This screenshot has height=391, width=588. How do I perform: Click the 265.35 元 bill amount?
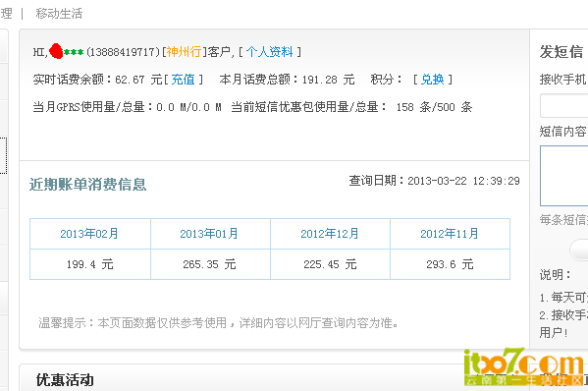pyautogui.click(x=209, y=264)
